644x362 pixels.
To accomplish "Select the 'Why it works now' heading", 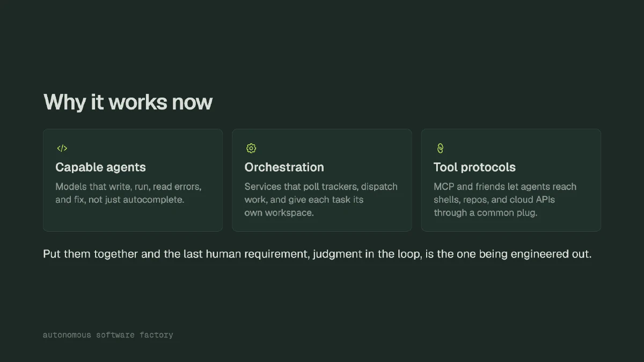I will pos(128,102).
